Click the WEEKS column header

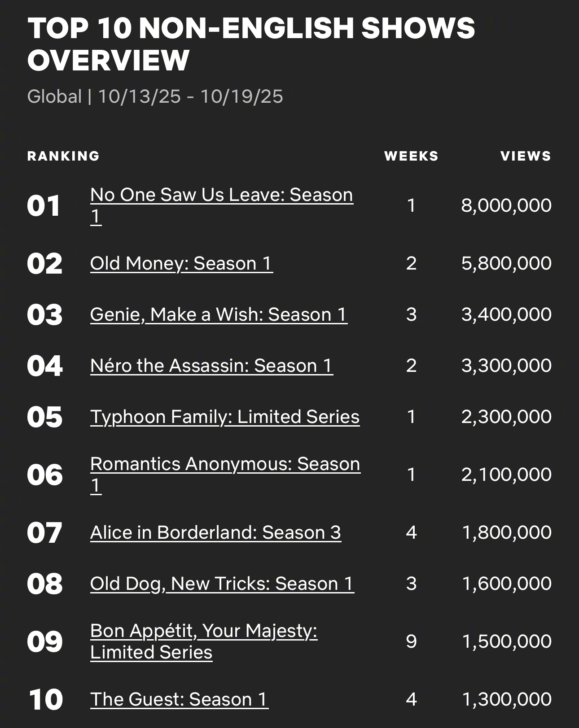pyautogui.click(x=411, y=156)
